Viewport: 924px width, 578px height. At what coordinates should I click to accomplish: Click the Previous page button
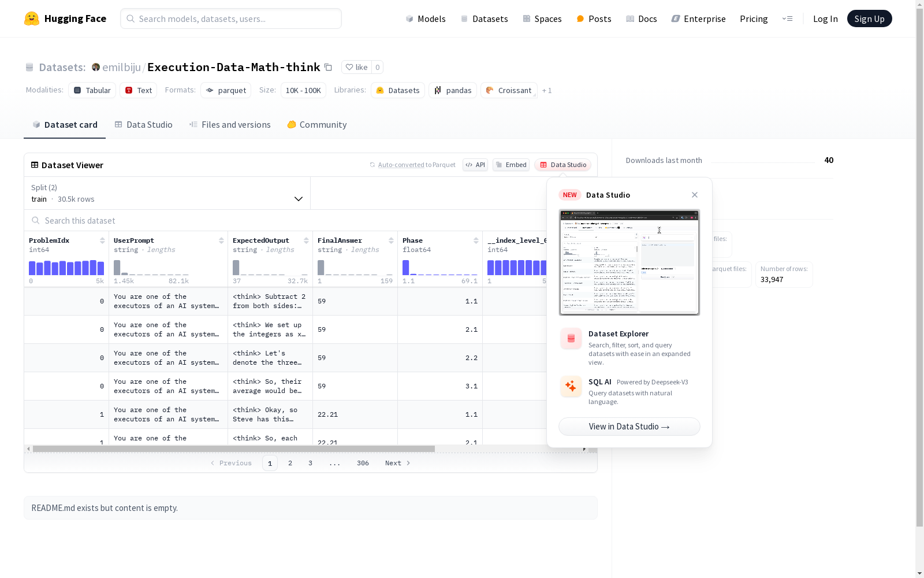(231, 463)
